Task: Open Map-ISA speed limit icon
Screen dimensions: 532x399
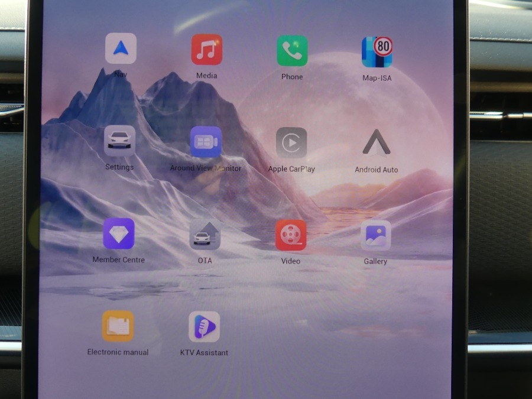Action: [377, 52]
